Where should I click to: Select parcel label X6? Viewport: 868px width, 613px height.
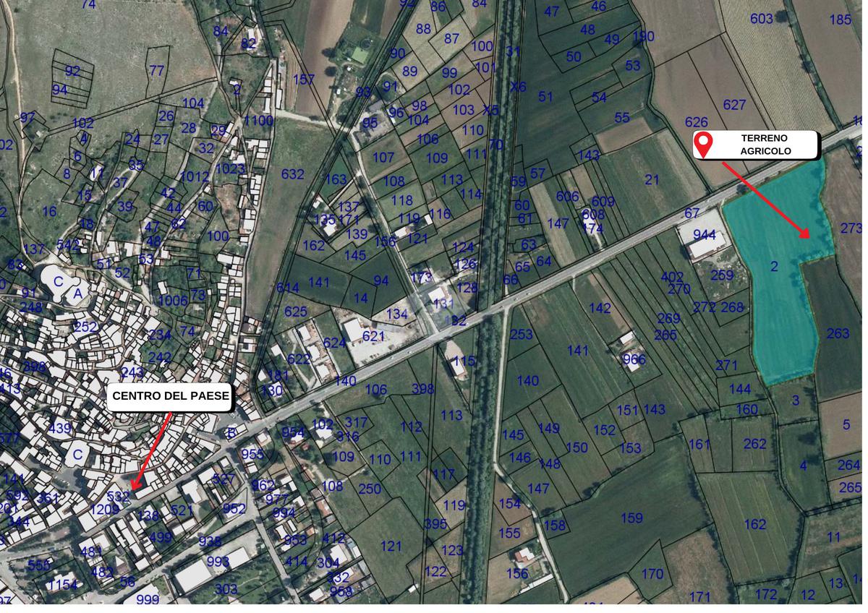(518, 87)
